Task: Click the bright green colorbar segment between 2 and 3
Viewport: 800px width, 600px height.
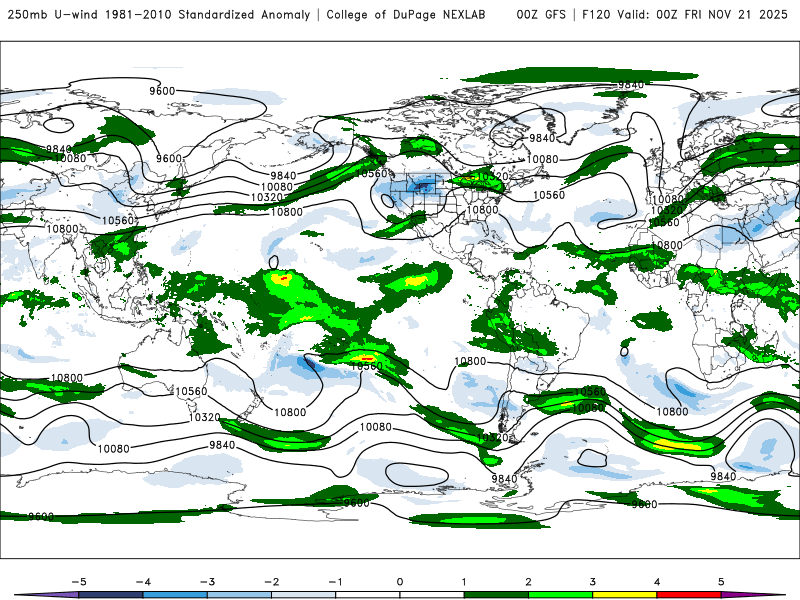Action: 561,595
